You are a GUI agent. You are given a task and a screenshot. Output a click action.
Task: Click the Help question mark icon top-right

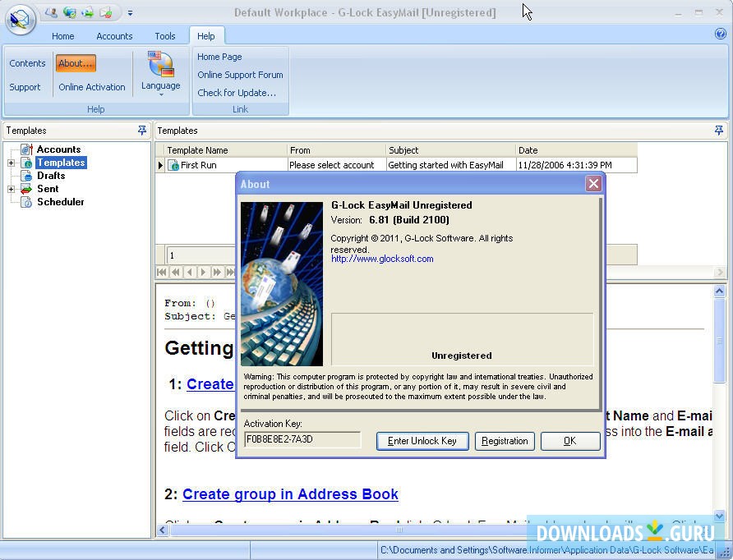tap(721, 34)
